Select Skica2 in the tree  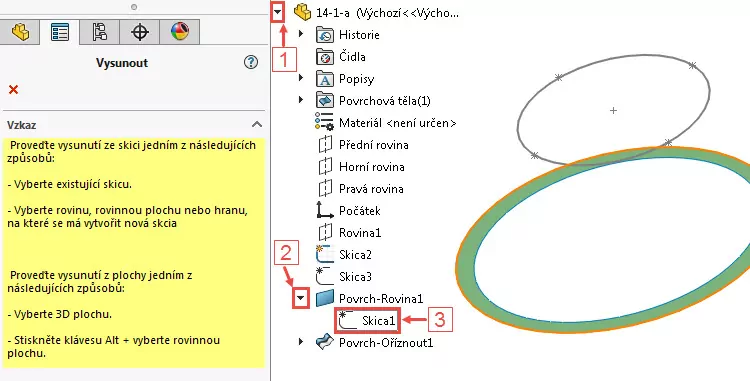[x=355, y=255]
